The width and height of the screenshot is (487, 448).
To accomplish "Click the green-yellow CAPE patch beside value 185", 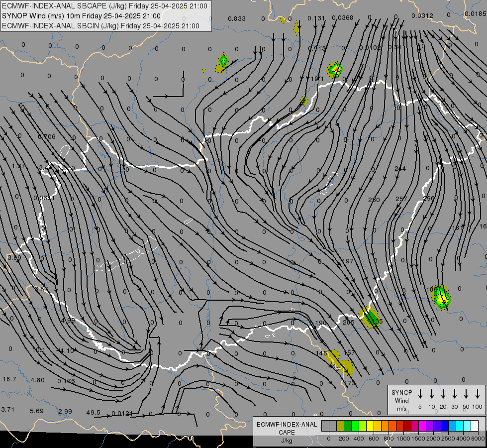I will pyautogui.click(x=442, y=297).
